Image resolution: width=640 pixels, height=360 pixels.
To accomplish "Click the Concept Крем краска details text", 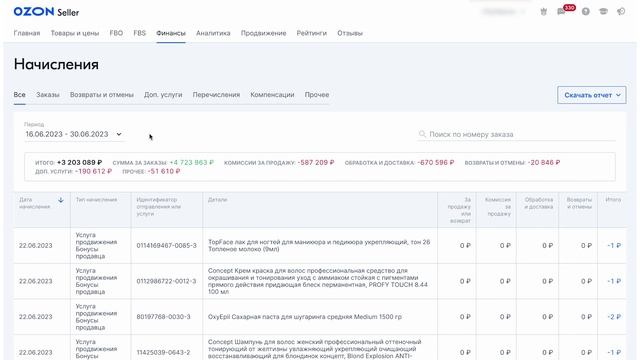I will 318,281.
